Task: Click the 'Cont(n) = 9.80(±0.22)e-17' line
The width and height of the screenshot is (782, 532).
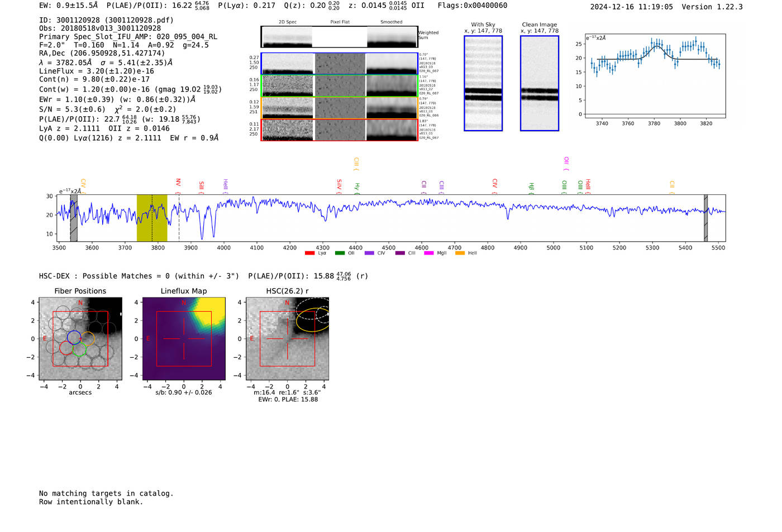Action: tap(94, 79)
